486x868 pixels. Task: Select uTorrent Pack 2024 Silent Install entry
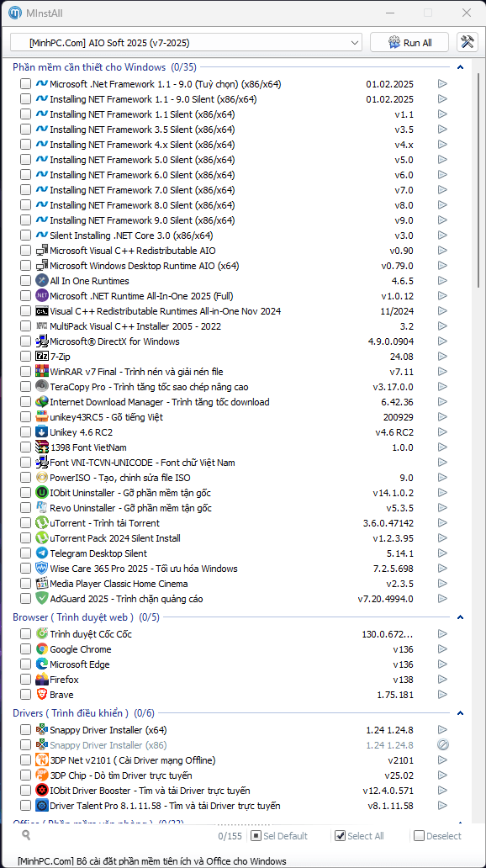point(115,538)
